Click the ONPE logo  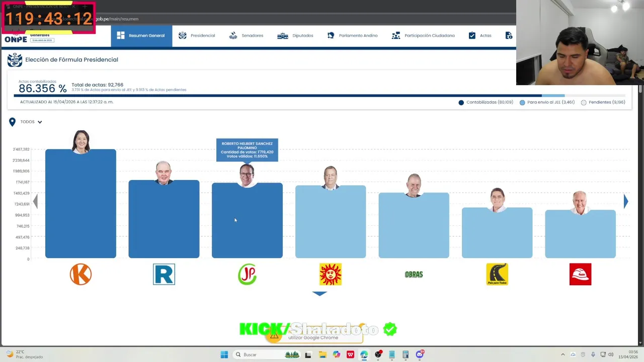coord(16,39)
